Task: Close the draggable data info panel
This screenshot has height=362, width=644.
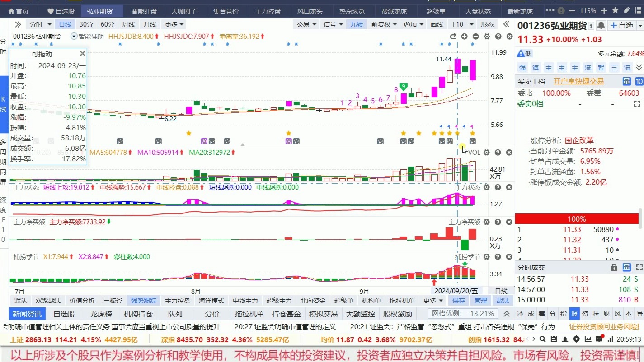Action: click(x=82, y=54)
